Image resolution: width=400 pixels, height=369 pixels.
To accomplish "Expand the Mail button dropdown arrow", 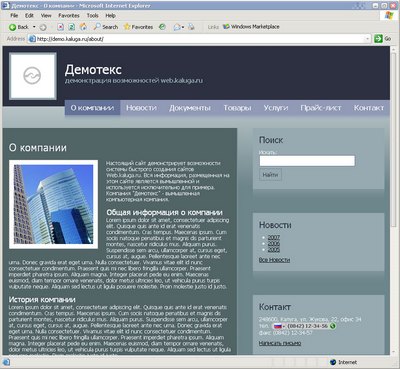I will click(x=183, y=27).
